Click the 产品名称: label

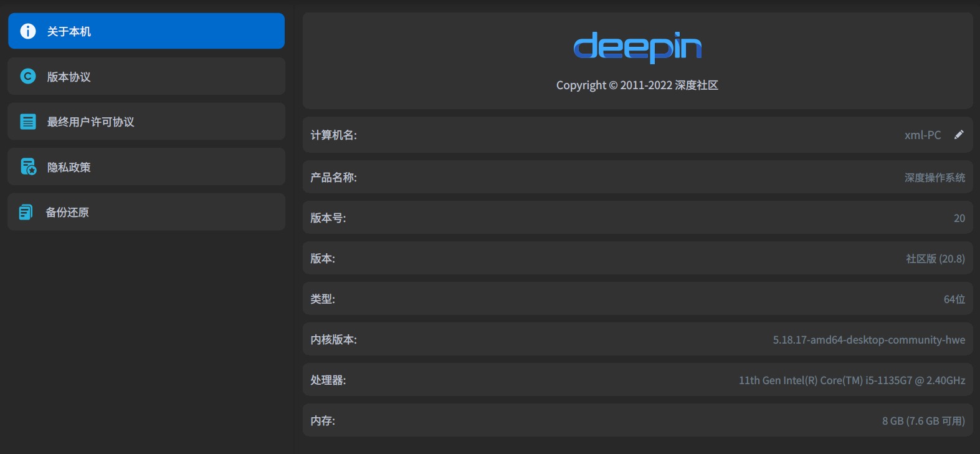pos(334,178)
